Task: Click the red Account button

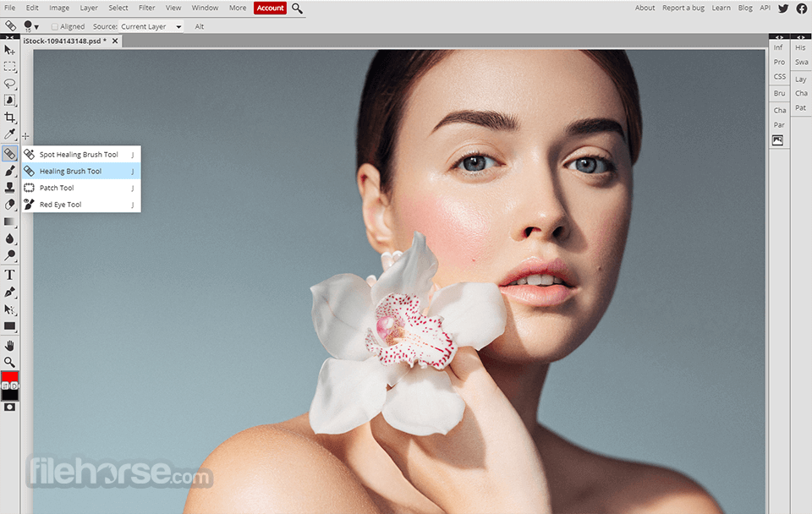Action: [x=271, y=8]
